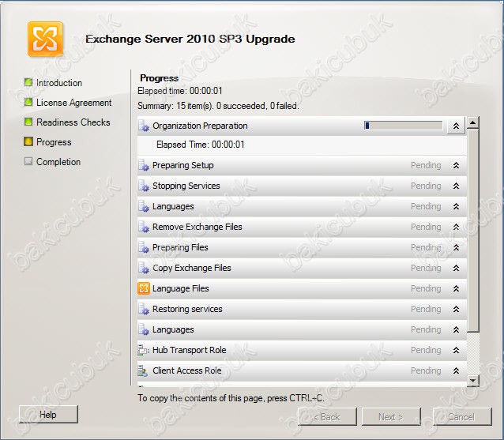The height and width of the screenshot is (440, 504).
Task: Click the Introduction step status indicator
Action: tap(28, 82)
